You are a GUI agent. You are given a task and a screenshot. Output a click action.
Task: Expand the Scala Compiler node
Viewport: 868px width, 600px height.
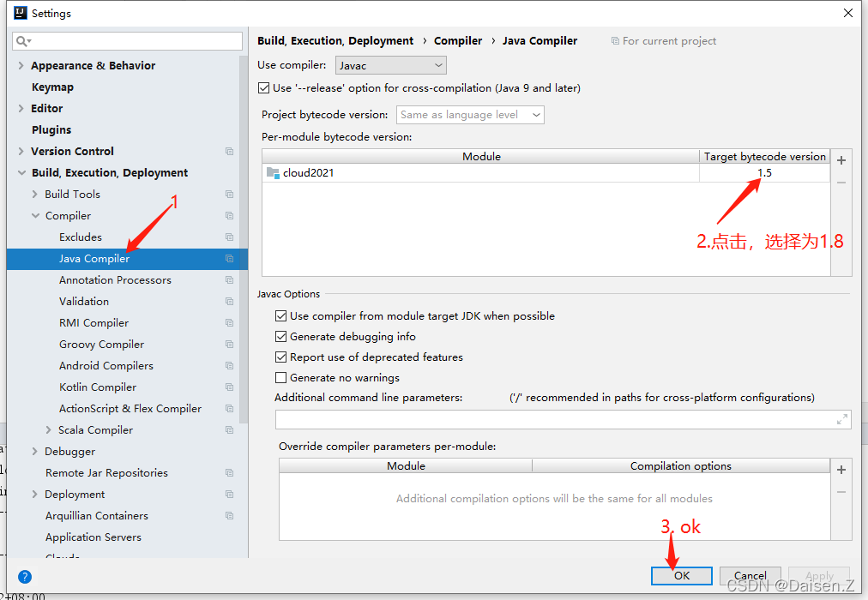click(x=48, y=429)
